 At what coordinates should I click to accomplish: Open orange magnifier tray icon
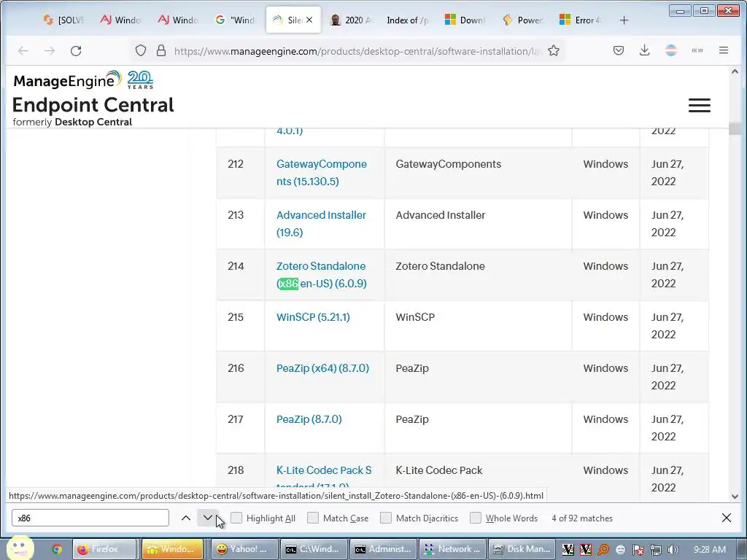603,550
